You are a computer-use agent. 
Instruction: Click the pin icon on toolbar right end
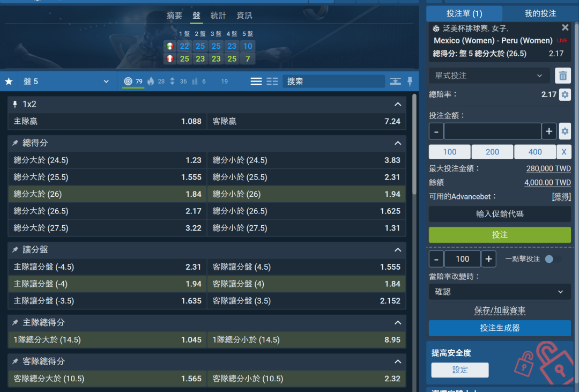[x=410, y=82]
